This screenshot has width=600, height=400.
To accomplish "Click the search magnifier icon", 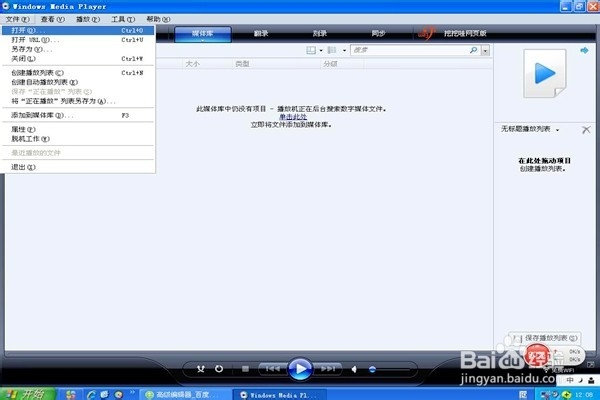I will 473,50.
